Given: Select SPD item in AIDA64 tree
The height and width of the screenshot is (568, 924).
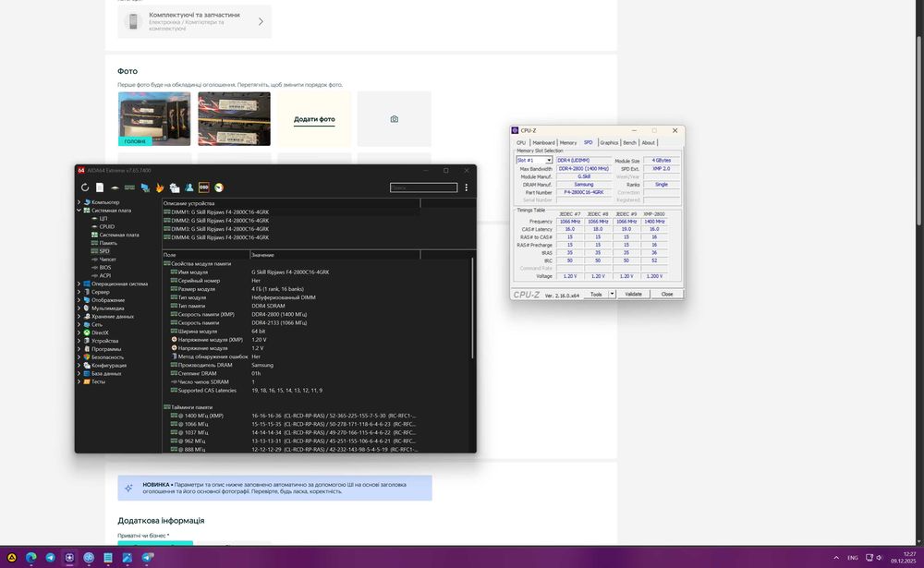Looking at the screenshot, I should 104,251.
